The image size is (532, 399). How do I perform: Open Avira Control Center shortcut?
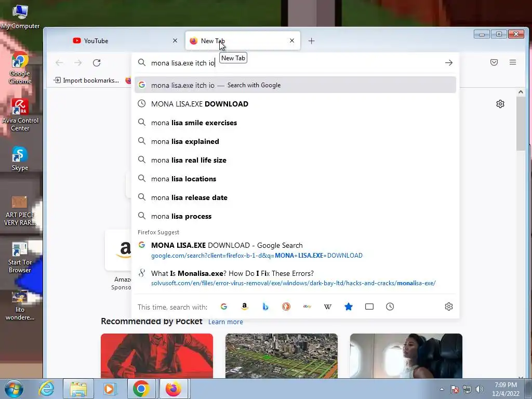coord(20,115)
